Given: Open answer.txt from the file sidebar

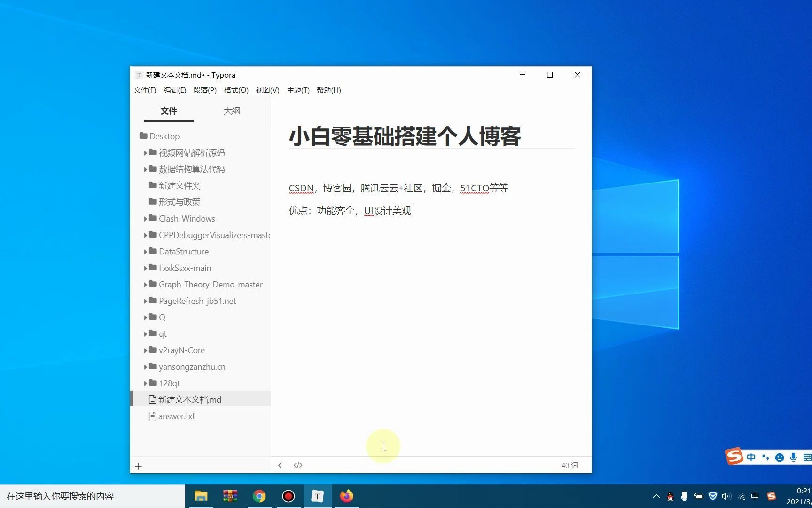Looking at the screenshot, I should coord(177,416).
